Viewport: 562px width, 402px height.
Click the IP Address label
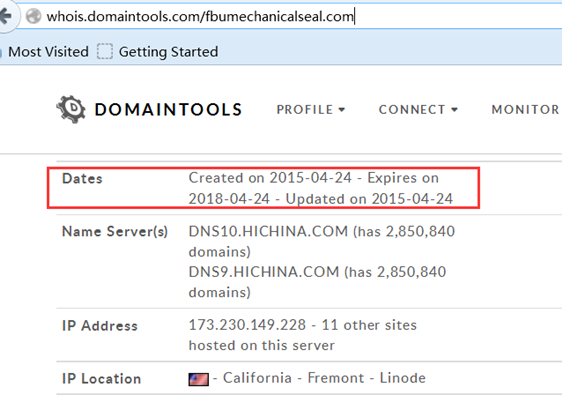click(x=100, y=326)
